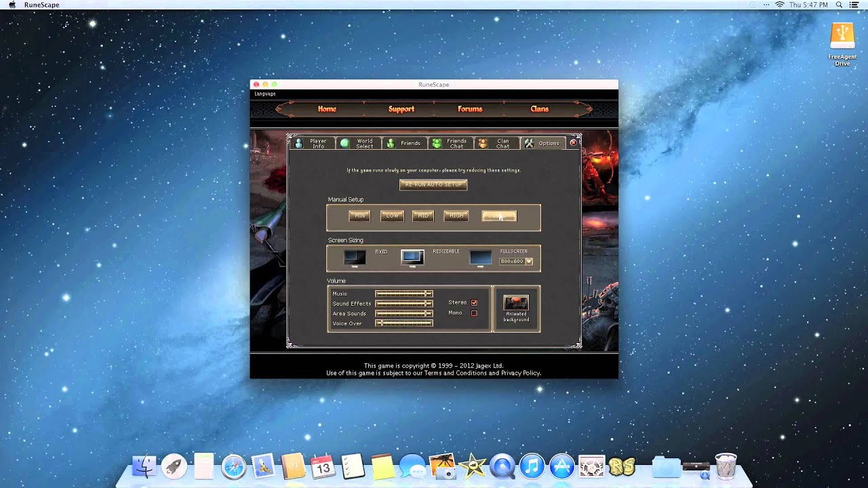
Task: Open the Home navigation link
Action: (327, 108)
